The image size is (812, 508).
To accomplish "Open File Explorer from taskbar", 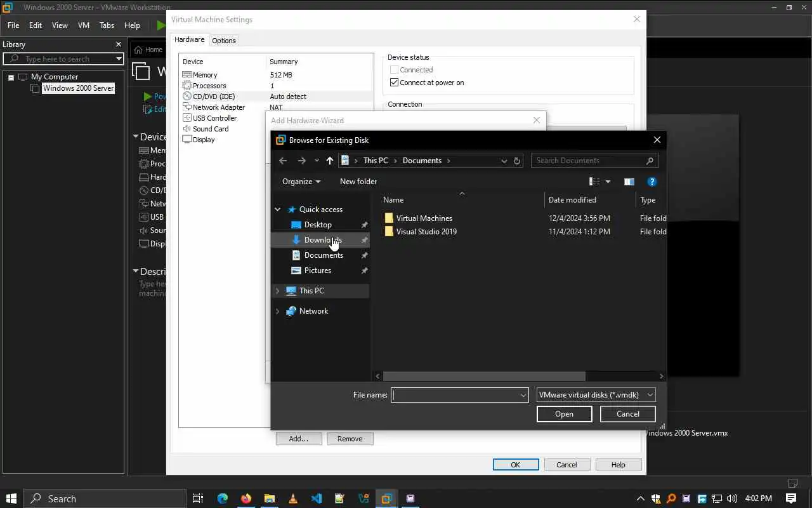I will tap(270, 498).
